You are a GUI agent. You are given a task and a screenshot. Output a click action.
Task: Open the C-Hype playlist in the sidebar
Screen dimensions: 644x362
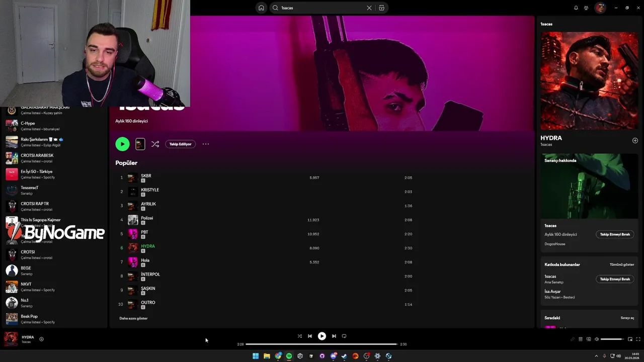pos(54,126)
